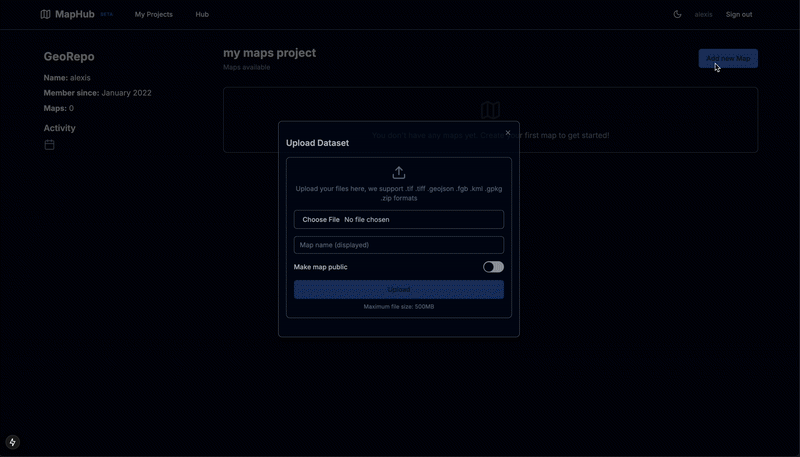Click the 'my maps project' title
800x457 pixels.
pyautogui.click(x=269, y=53)
